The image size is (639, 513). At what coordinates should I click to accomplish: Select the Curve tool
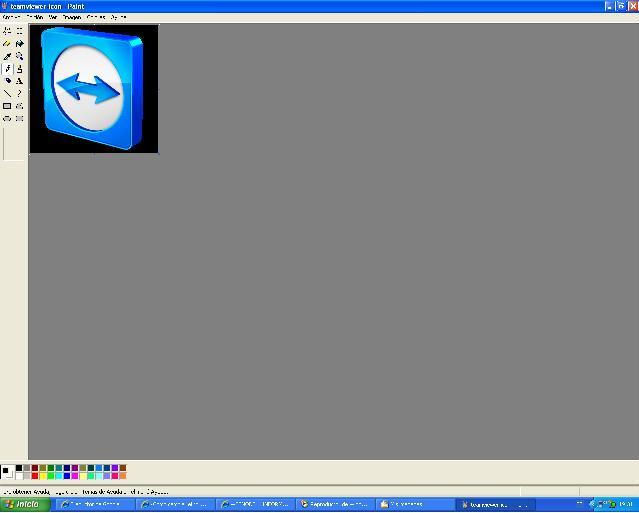point(20,94)
